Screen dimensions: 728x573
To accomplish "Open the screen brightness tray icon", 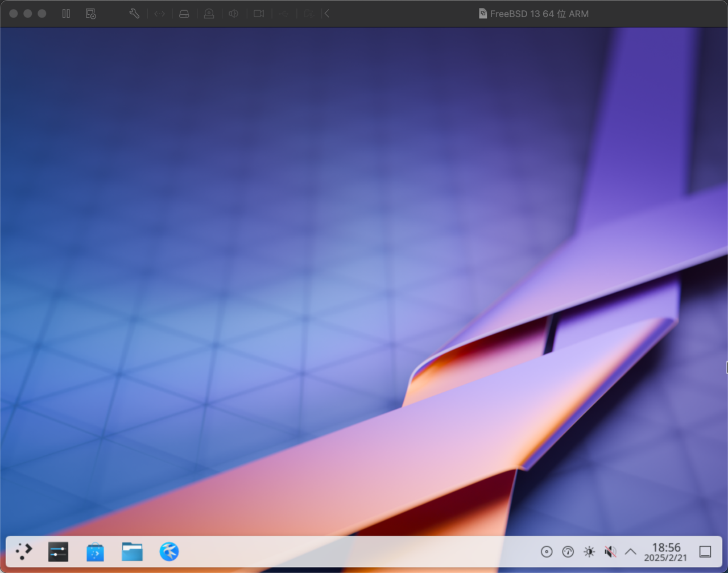I will coord(589,551).
